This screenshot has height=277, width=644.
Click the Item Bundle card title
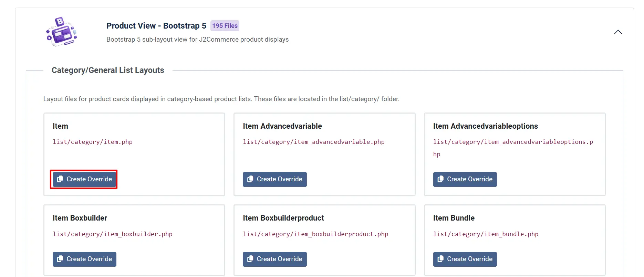click(454, 218)
